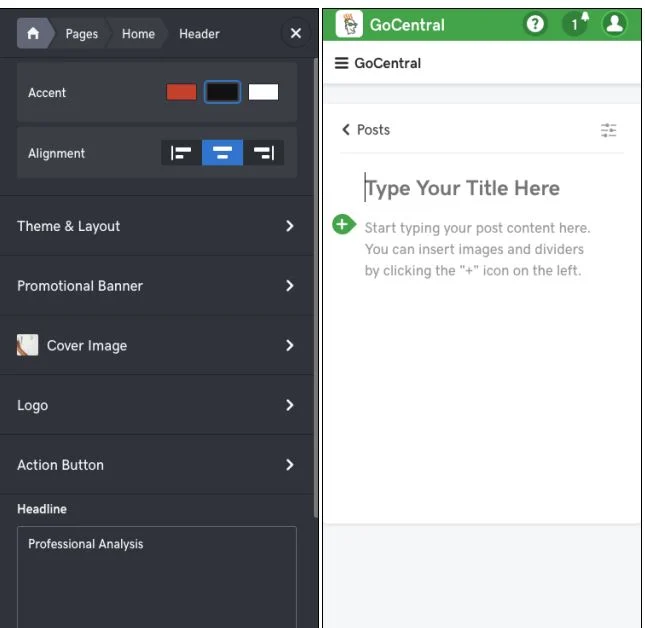
Task: Open Promotional Banner settings
Action: 156,286
